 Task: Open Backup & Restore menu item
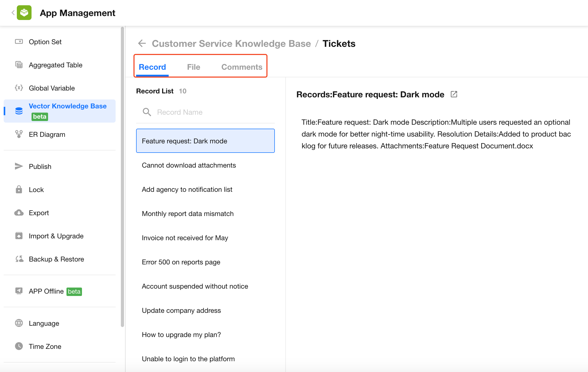point(56,259)
